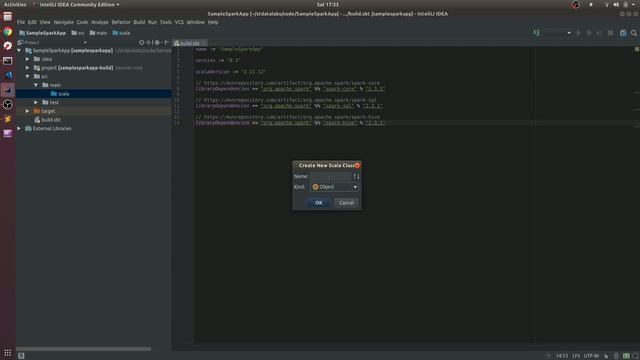Collapse the SampleSparkApp root node
The height and width of the screenshot is (360, 640).
(19, 51)
